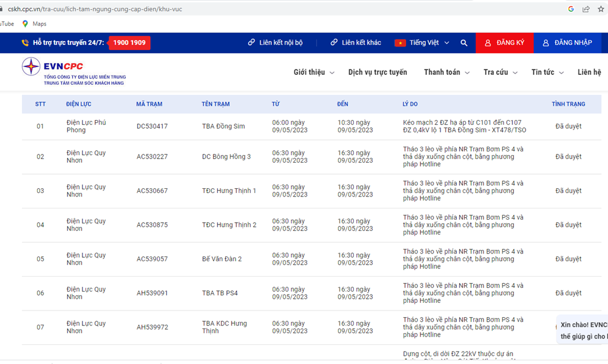Click the ĐĂNG KÝ button

505,43
